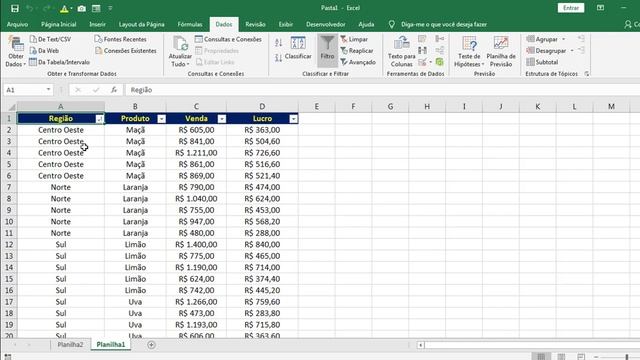
Task: Add a new sheet with plus button
Action: (x=151, y=345)
